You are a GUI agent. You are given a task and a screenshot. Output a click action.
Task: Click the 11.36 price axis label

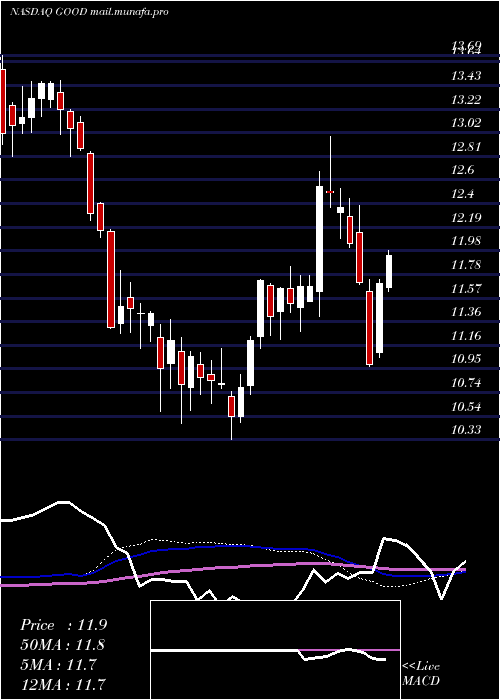coord(466,312)
